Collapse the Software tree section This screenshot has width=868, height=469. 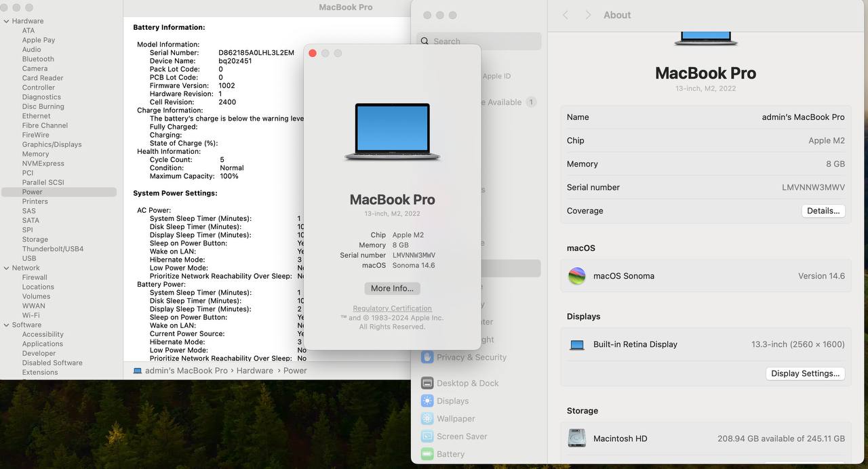coord(6,325)
